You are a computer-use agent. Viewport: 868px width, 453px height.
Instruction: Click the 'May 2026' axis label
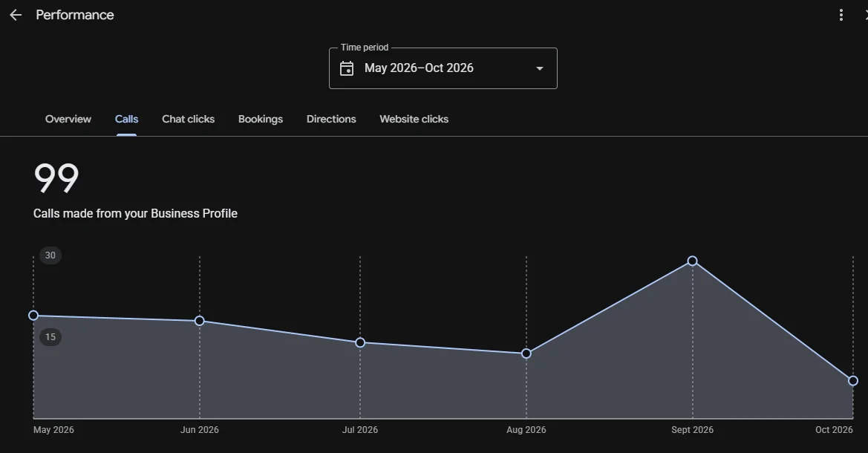point(53,430)
